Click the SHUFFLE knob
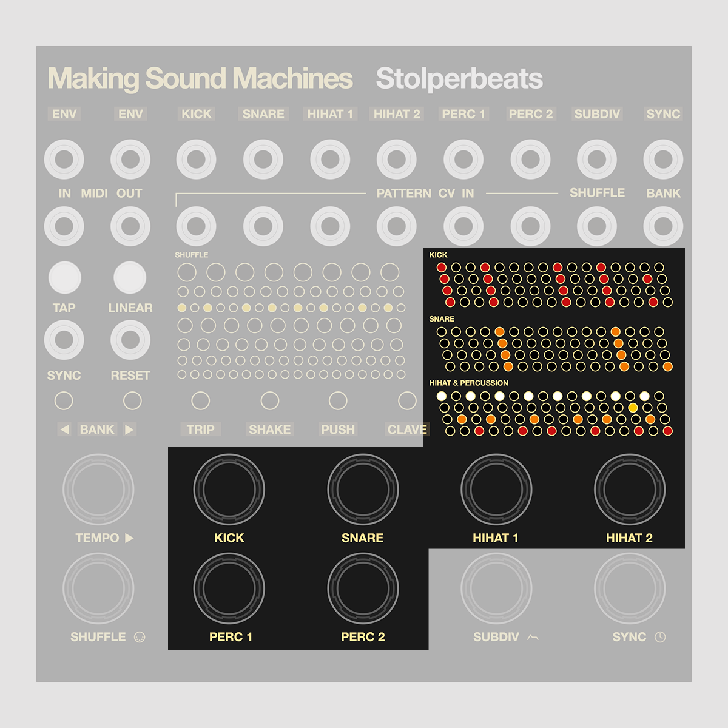 click(x=98, y=588)
